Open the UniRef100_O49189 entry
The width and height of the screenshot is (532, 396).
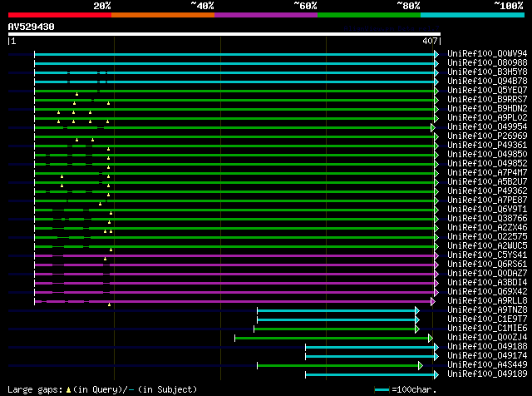487,374
